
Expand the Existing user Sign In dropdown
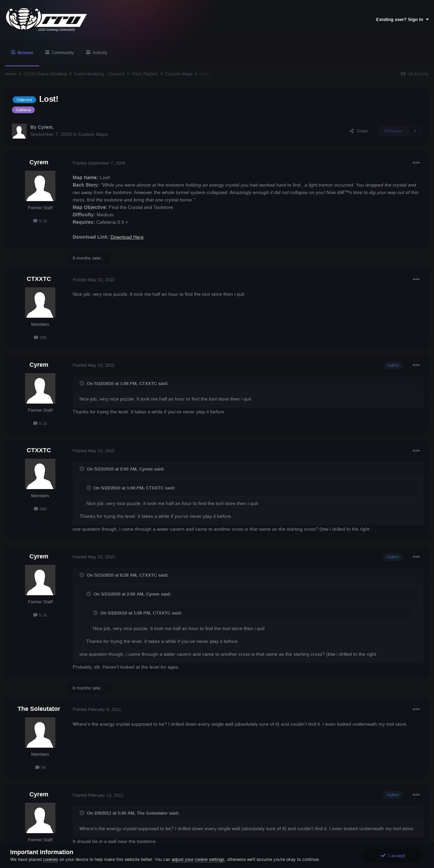[402, 19]
